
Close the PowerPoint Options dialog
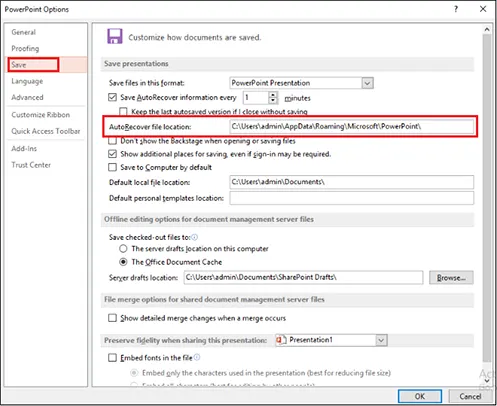click(483, 9)
